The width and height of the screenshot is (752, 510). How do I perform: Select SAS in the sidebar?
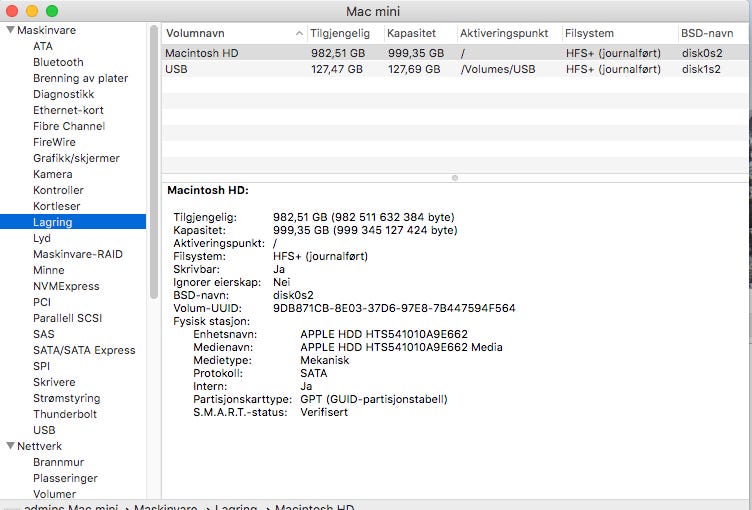(x=44, y=334)
